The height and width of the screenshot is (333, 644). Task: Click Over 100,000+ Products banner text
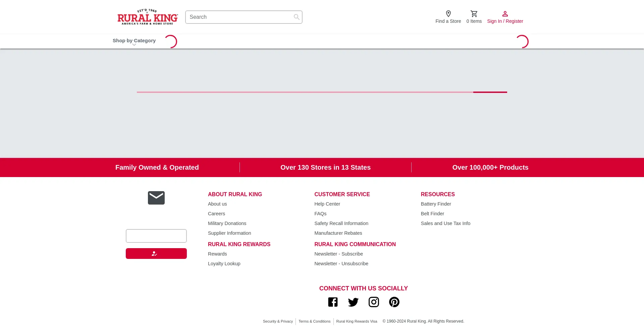(490, 167)
